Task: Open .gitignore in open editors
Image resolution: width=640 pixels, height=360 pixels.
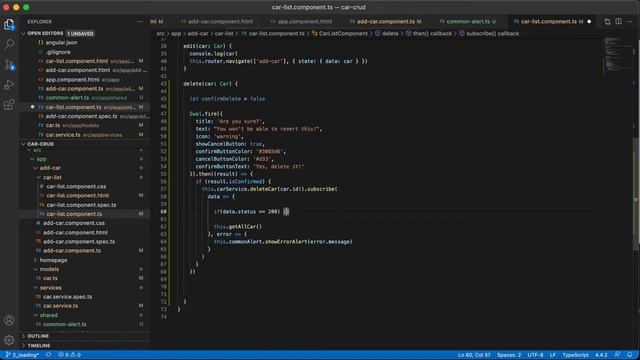Action: [x=58, y=52]
